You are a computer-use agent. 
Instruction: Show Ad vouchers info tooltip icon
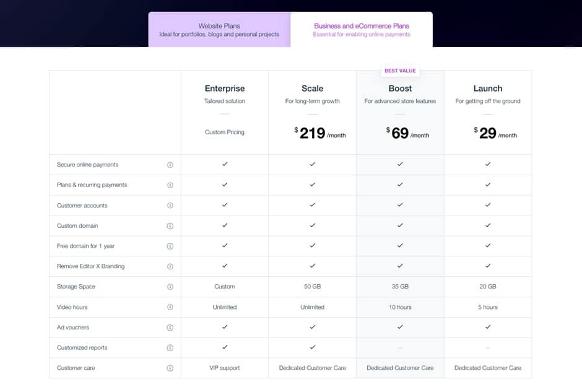(170, 328)
